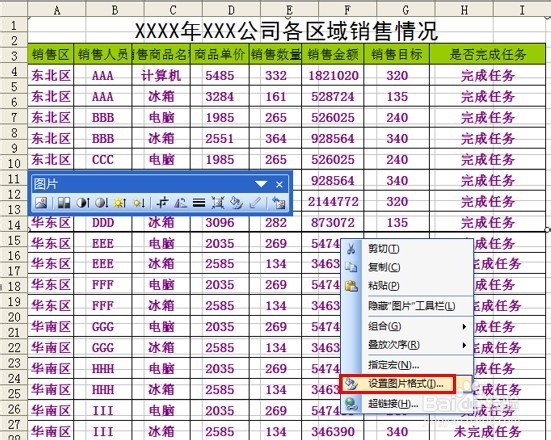Click the price cell 5485

click(220, 76)
